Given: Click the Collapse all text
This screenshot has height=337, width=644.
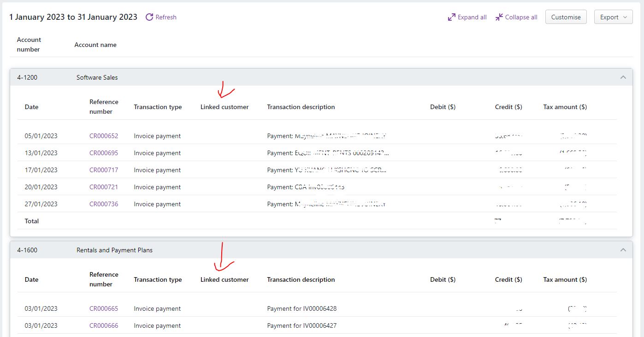Looking at the screenshot, I should pyautogui.click(x=521, y=17).
